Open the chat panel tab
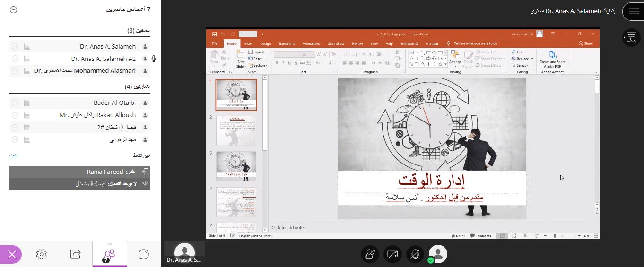 pos(144,254)
